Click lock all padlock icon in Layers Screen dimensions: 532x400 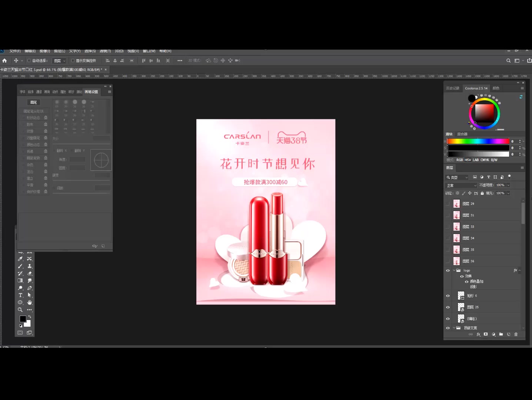pyautogui.click(x=482, y=193)
